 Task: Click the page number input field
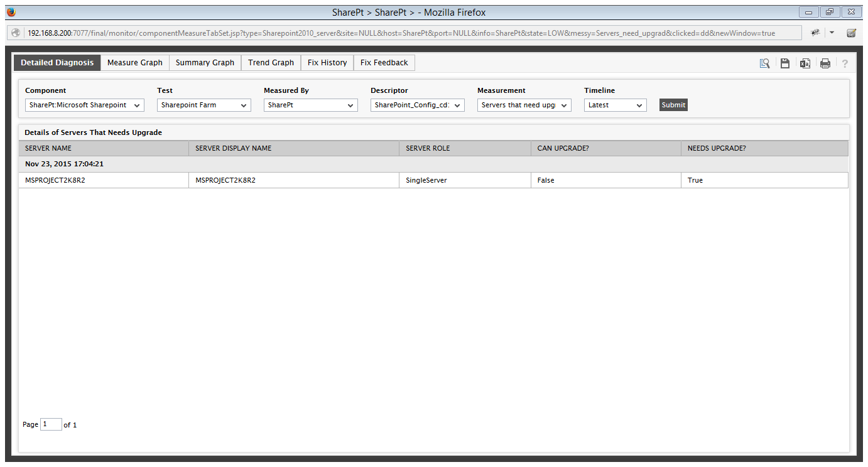[x=51, y=424]
